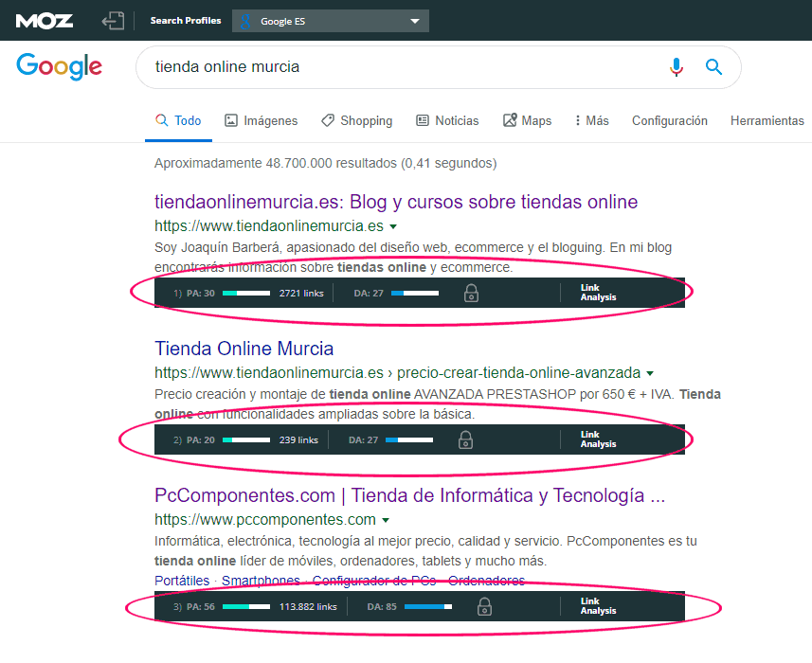The width and height of the screenshot is (812, 663).
Task: Click the '113.882 links' metric
Action: pos(308,606)
